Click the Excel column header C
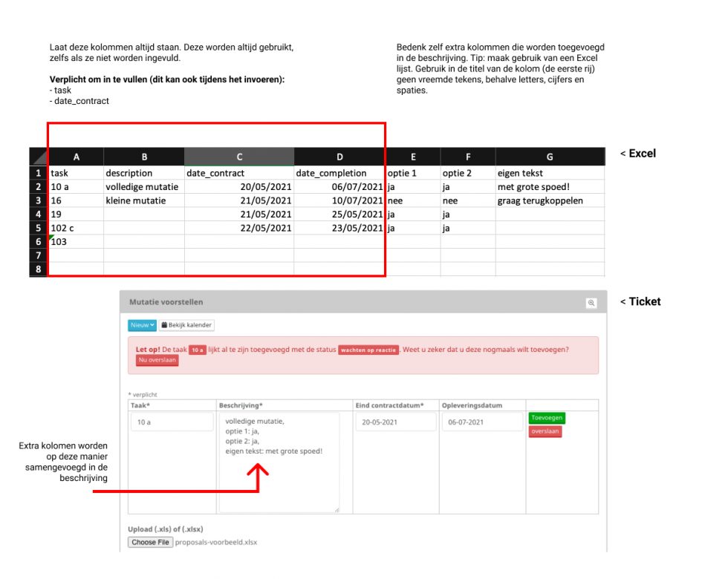Screen dimensions: 728x579 (x=239, y=156)
